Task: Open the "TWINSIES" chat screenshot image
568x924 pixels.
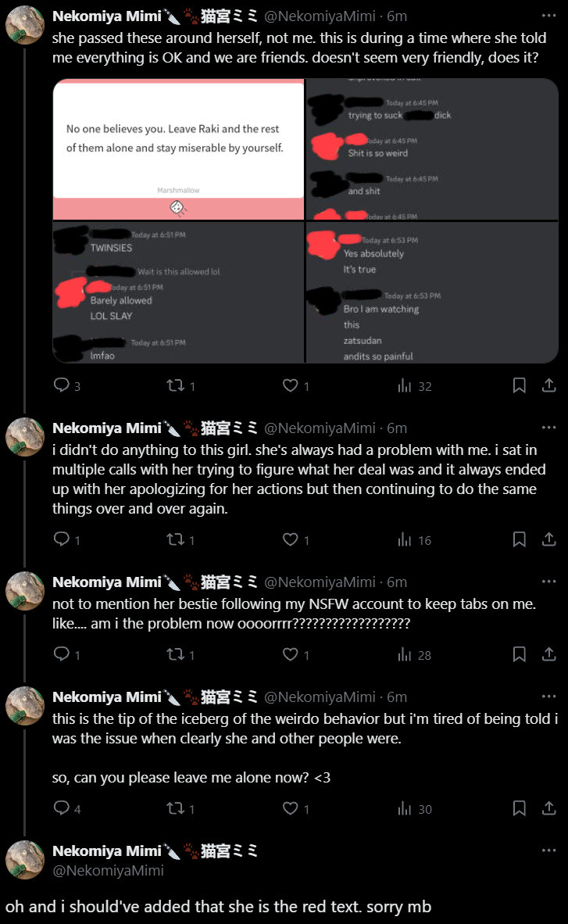Action: 179,292
